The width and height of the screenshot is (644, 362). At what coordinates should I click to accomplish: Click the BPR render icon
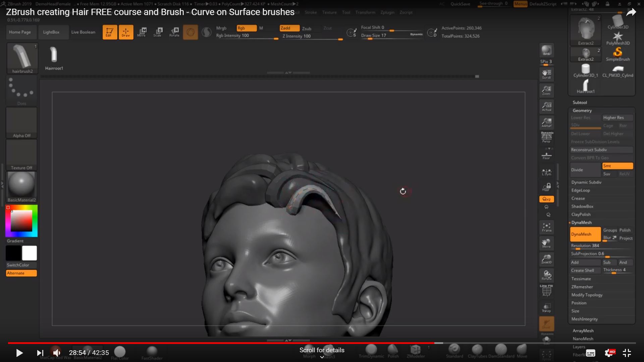tap(546, 50)
